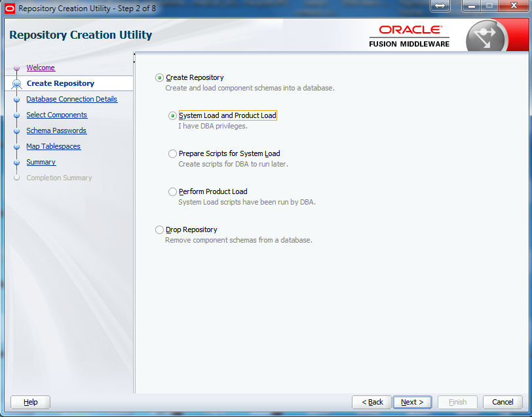Click the Repository Creation Utility heading
532x417 pixels.
(x=81, y=35)
